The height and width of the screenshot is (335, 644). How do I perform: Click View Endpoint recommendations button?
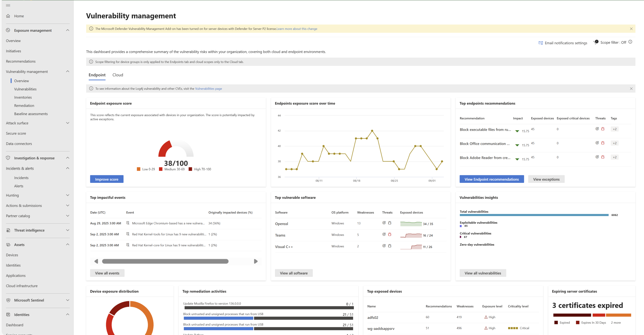point(491,179)
